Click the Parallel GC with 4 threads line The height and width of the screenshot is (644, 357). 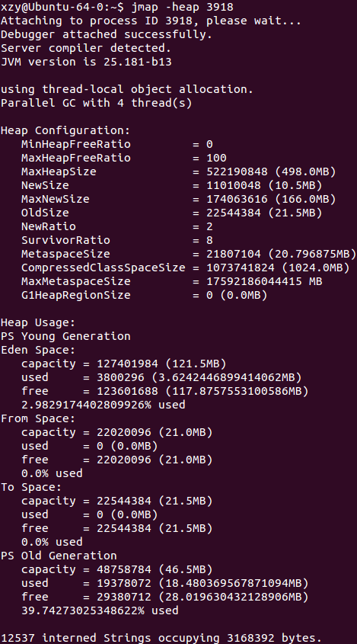pos(97,103)
